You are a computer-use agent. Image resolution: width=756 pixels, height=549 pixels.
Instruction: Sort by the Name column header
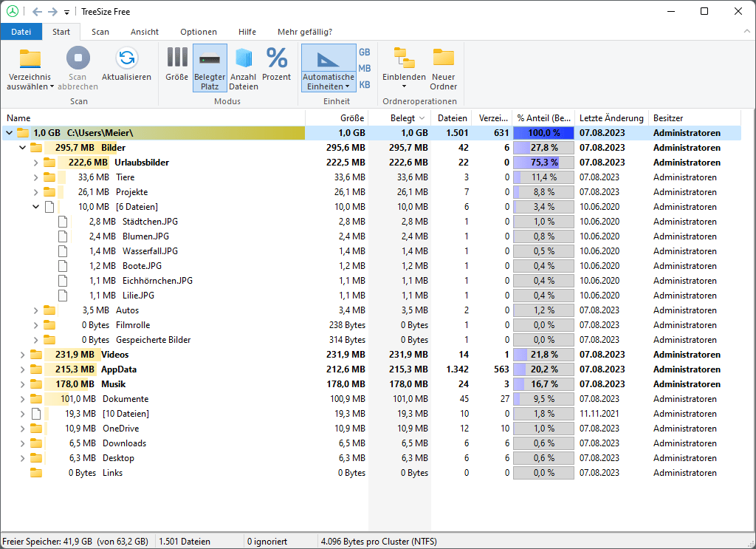coord(154,118)
